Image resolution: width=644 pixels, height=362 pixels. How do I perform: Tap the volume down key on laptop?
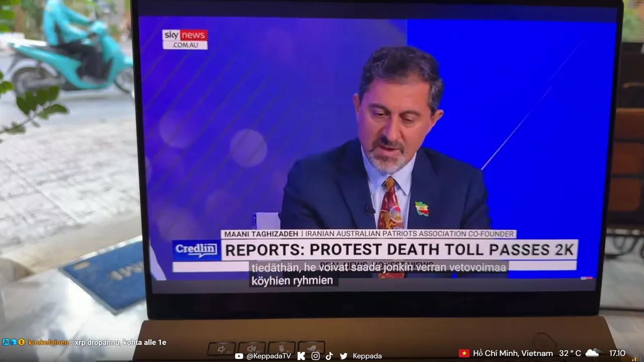point(221,349)
